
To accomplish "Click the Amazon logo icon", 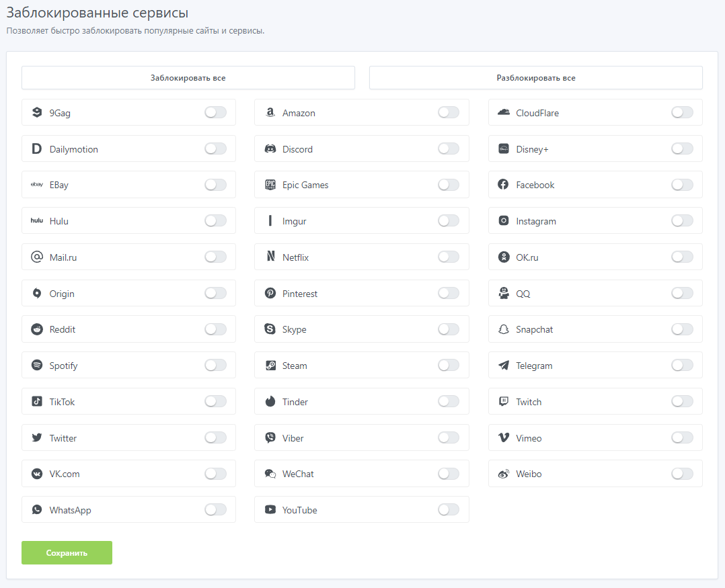I will 270,112.
